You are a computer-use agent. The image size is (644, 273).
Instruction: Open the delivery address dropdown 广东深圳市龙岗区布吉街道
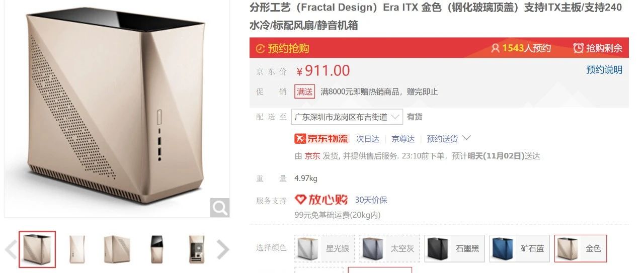tap(347, 117)
